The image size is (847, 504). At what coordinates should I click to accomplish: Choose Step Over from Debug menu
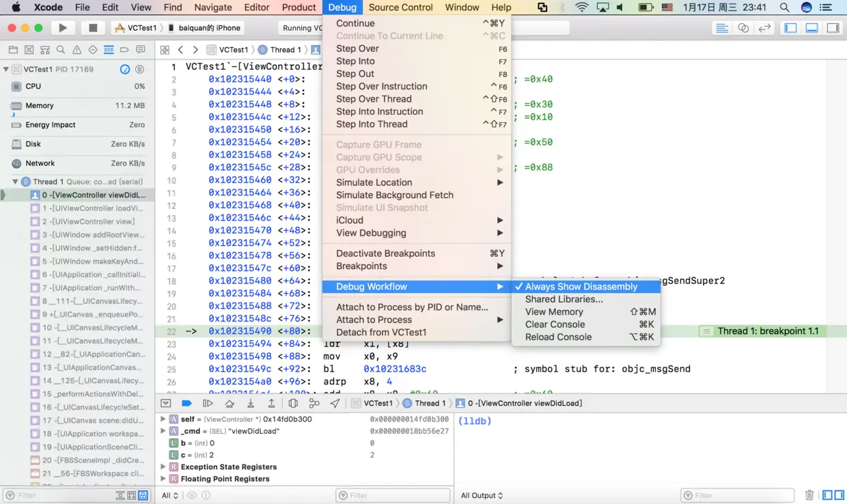pos(417,49)
